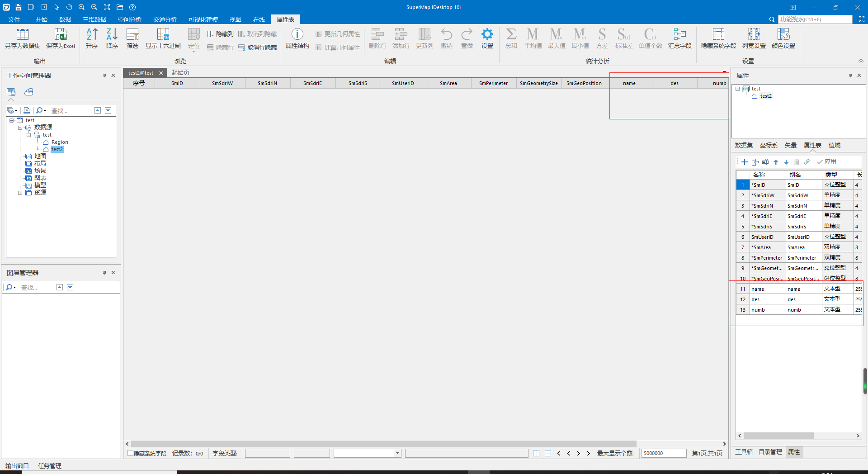This screenshot has height=474, width=868.
Task: Move field down with blue down arrow
Action: point(786,162)
